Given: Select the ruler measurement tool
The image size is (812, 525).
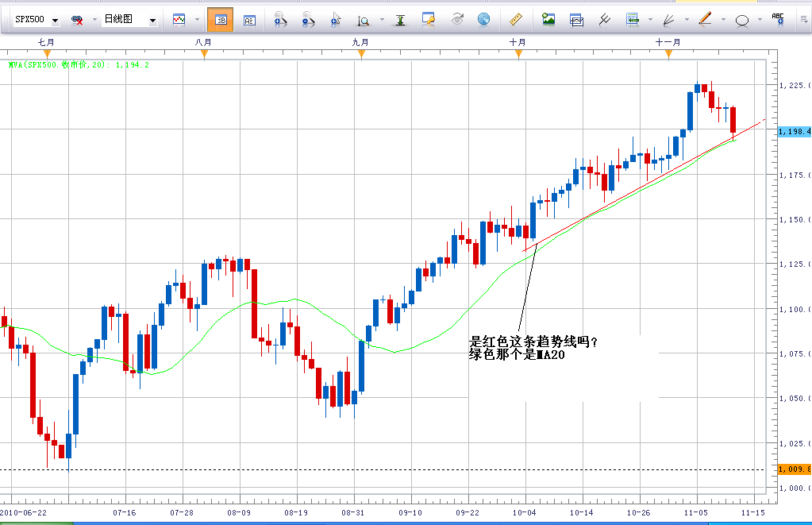Looking at the screenshot, I should click(x=516, y=20).
